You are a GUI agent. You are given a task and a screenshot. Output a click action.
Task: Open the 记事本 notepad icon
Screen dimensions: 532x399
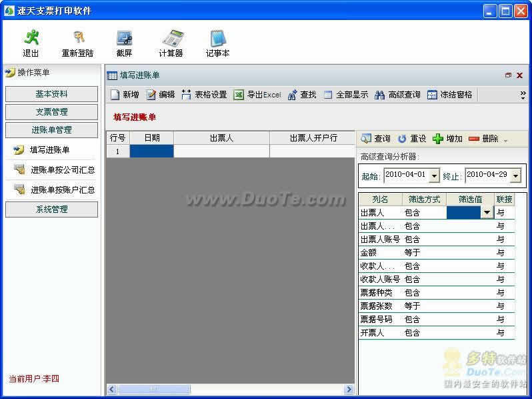point(217,43)
